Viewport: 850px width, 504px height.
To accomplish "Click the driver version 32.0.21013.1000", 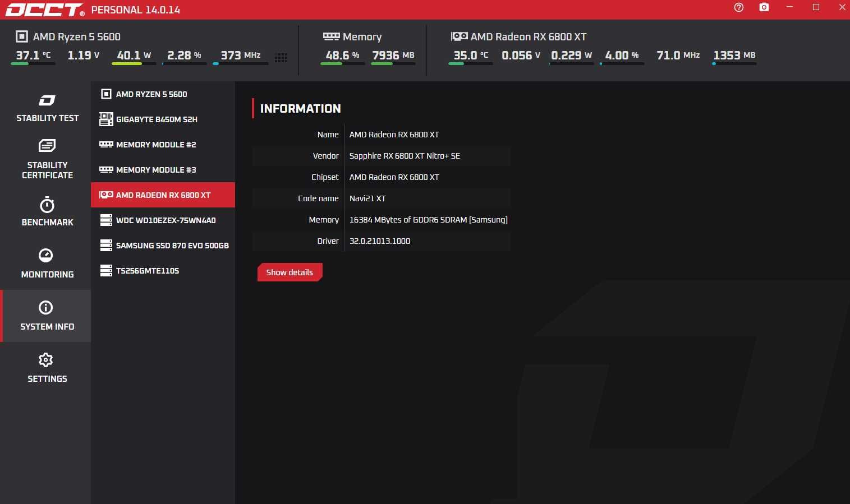I will (380, 241).
